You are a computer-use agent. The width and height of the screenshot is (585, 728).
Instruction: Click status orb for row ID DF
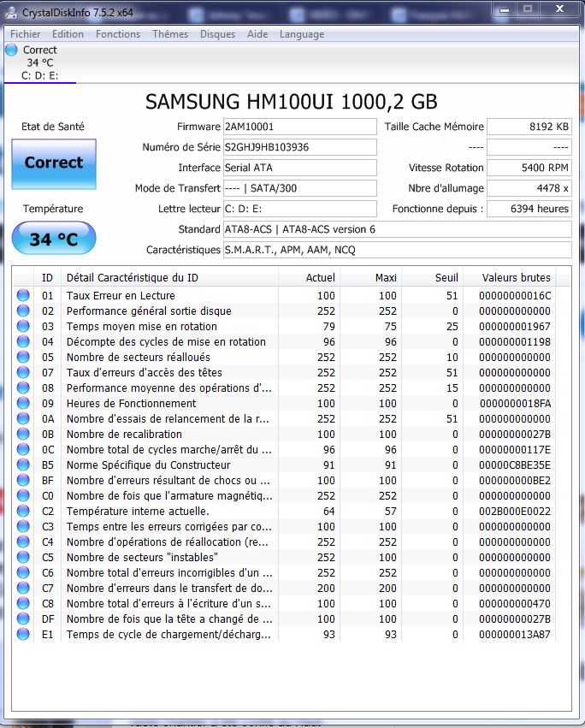23,619
